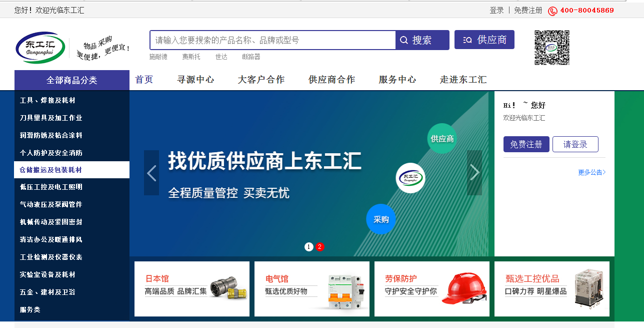This screenshot has width=644, height=328.
Task: Click the product search input field
Action: coord(272,40)
